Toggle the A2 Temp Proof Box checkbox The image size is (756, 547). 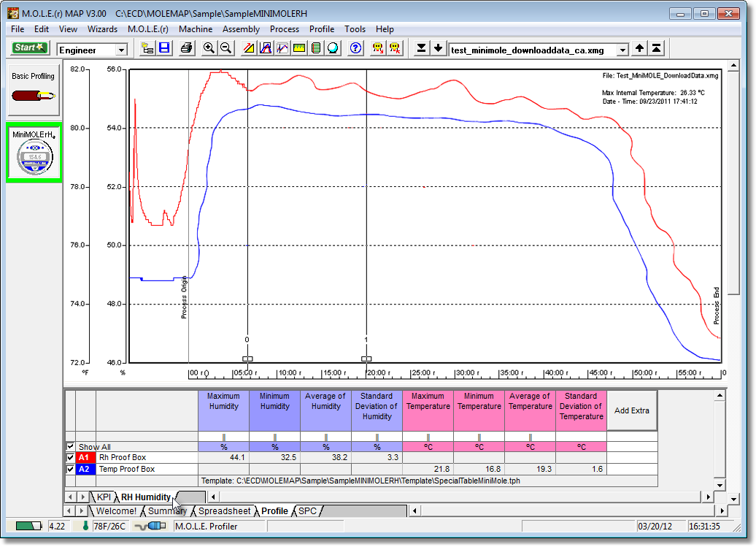coord(70,468)
